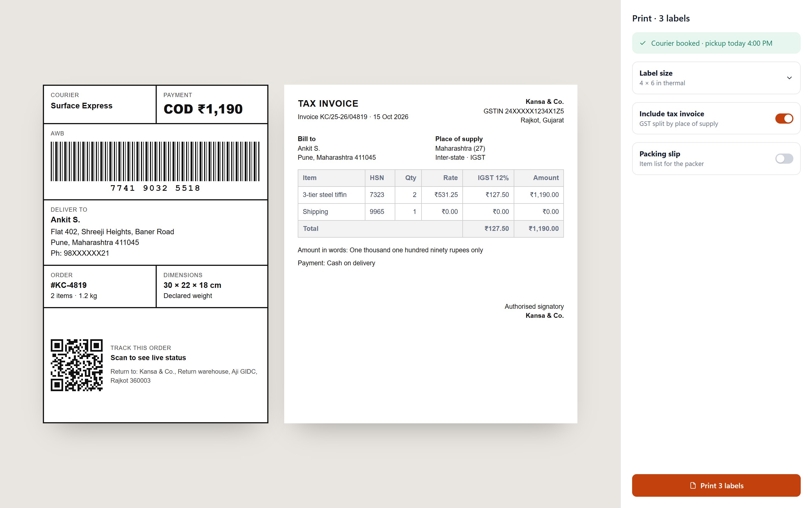The image size is (812, 508).
Task: Click the 'TAX INVOICE' heading
Action: [328, 104]
